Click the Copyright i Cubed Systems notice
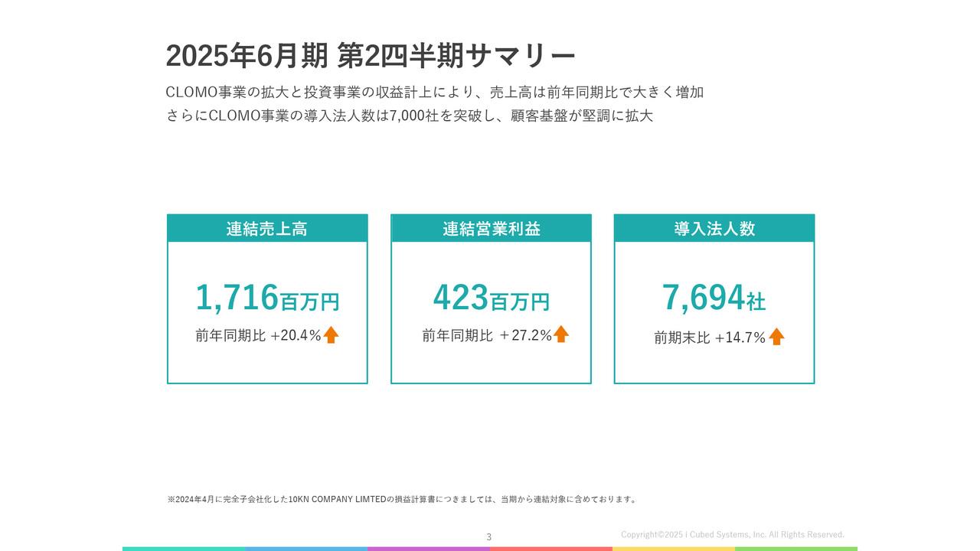Viewport: 980px width, 551px height. [x=733, y=535]
